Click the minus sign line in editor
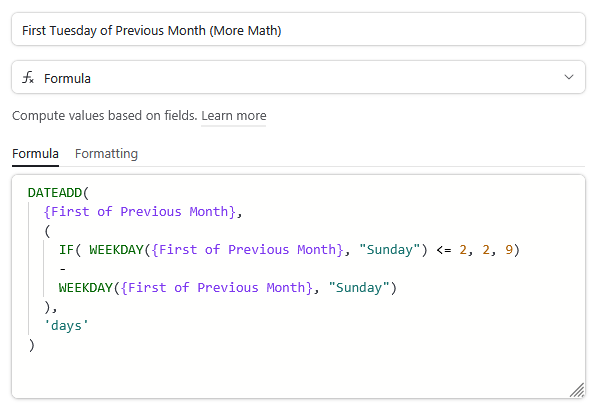This screenshot has height=409, width=590. 63,269
